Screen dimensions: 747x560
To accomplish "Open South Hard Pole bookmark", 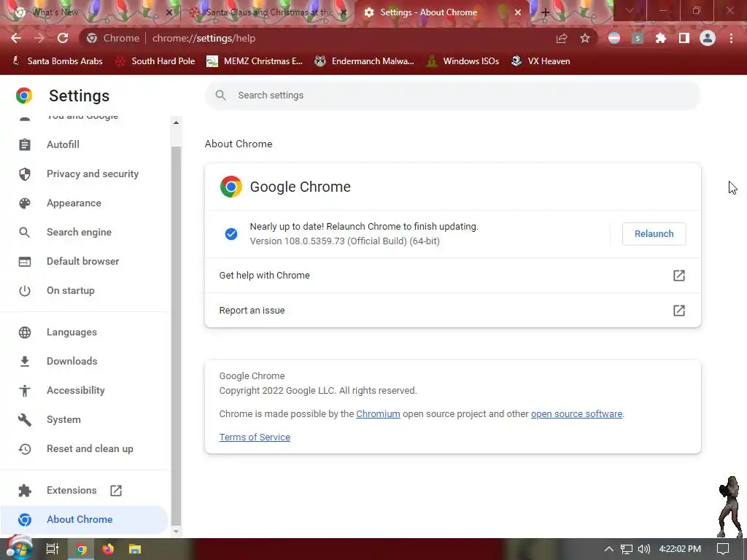I will tap(155, 61).
